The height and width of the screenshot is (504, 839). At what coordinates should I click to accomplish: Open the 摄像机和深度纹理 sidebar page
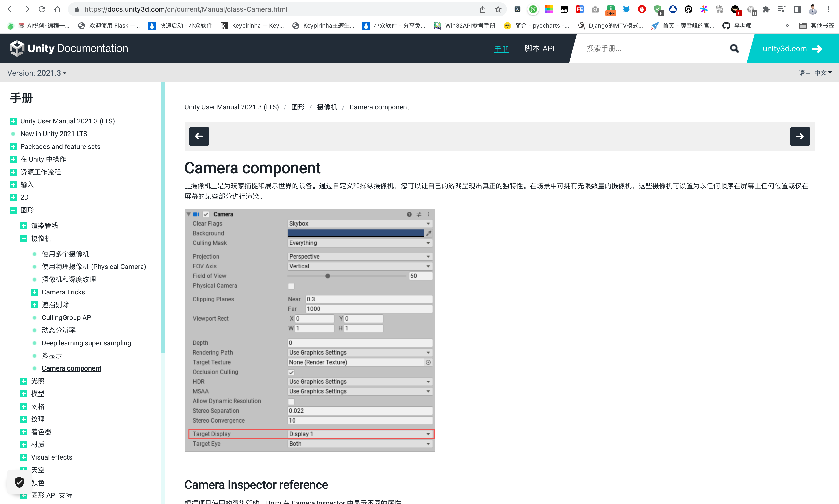coord(69,279)
